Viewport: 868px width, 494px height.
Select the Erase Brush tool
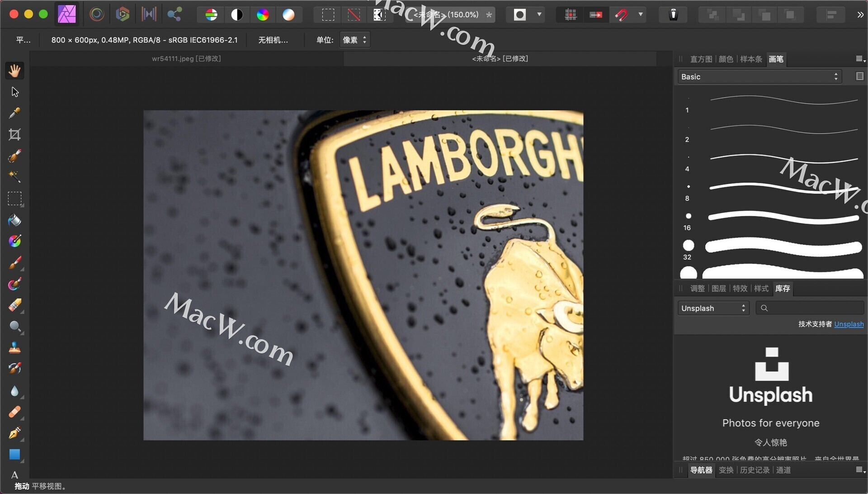tap(14, 305)
